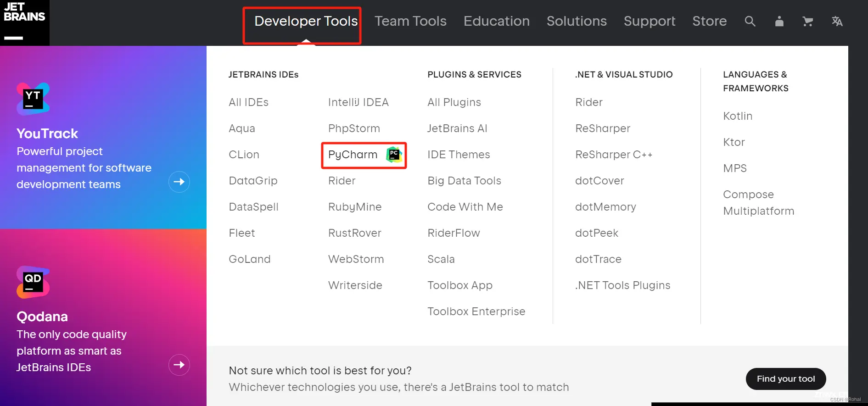Viewport: 868px width, 406px height.
Task: Open Rider under JetBrains IDEs
Action: pyautogui.click(x=342, y=181)
